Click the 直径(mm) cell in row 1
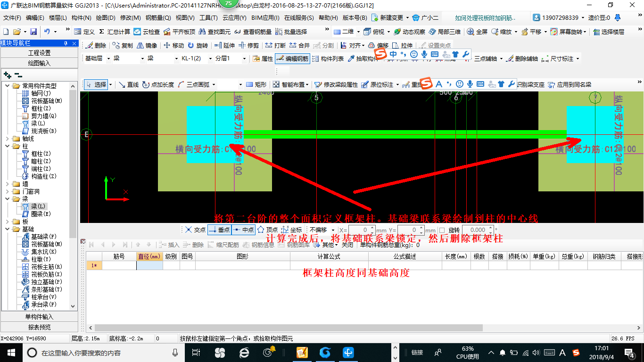 (149, 266)
